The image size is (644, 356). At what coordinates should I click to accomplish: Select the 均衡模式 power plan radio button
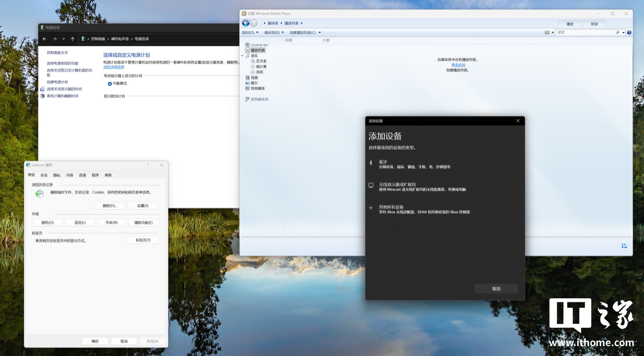tap(110, 84)
